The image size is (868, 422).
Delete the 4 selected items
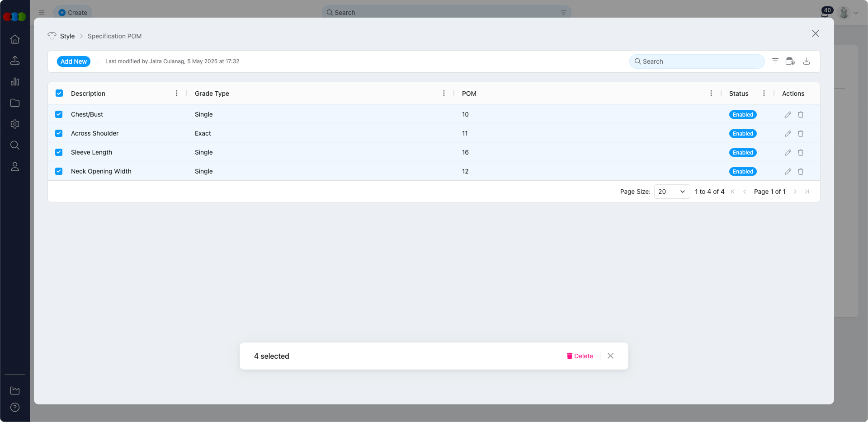tap(580, 356)
